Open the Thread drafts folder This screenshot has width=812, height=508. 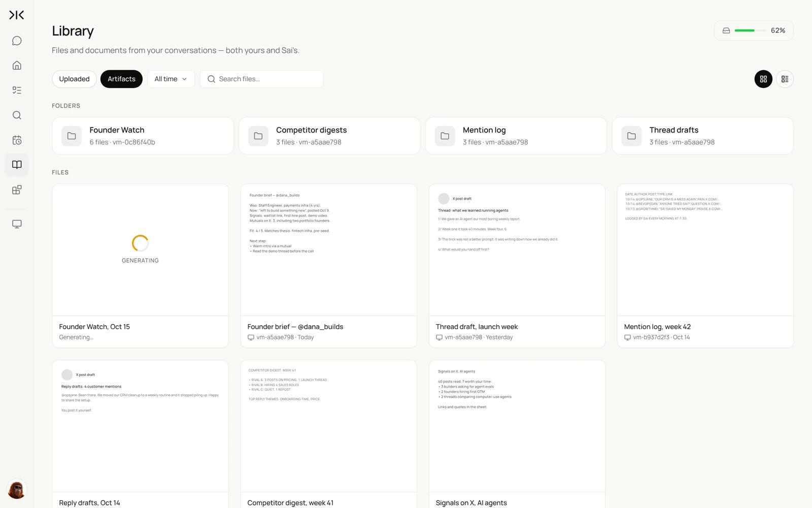pyautogui.click(x=703, y=136)
